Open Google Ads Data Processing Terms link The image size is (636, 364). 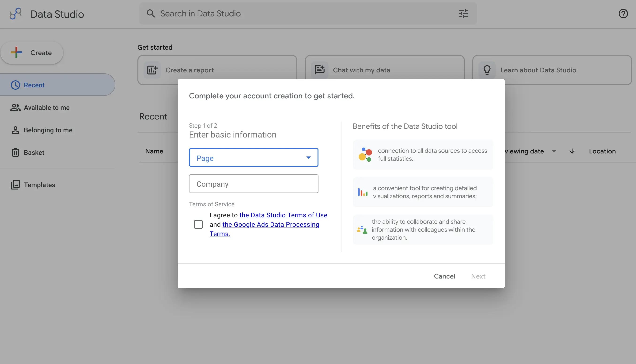click(271, 224)
